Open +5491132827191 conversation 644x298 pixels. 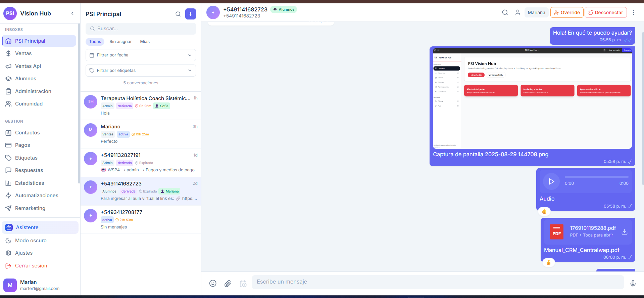coord(141,163)
